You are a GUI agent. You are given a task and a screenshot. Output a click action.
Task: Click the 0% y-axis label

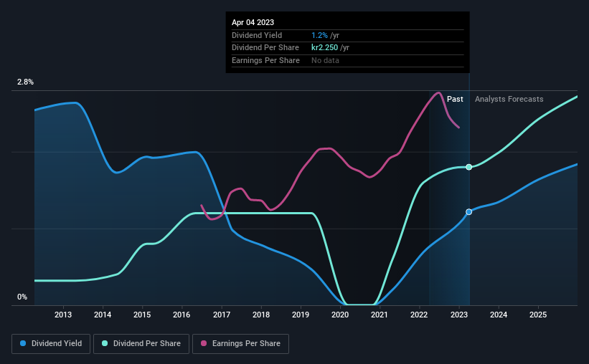click(x=22, y=297)
